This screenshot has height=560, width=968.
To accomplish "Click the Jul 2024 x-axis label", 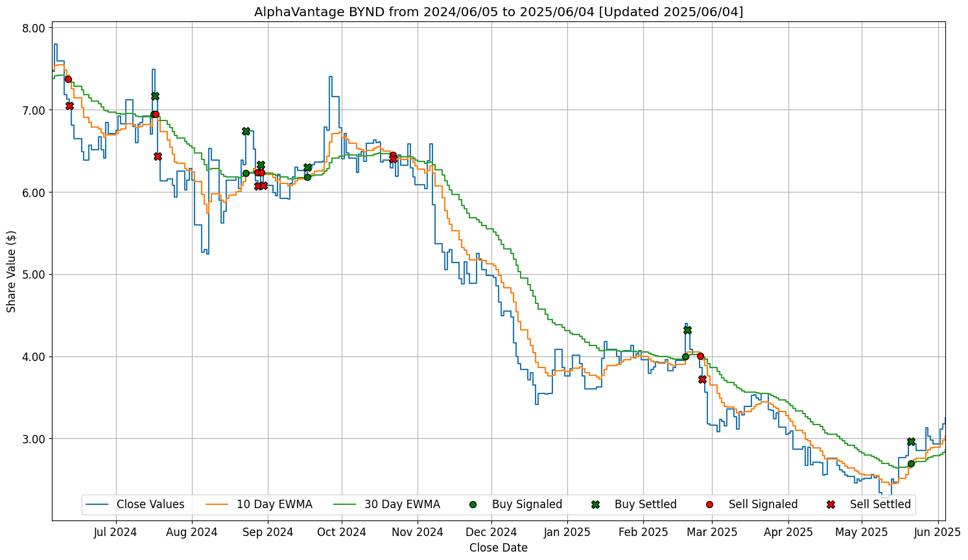I will [x=115, y=532].
